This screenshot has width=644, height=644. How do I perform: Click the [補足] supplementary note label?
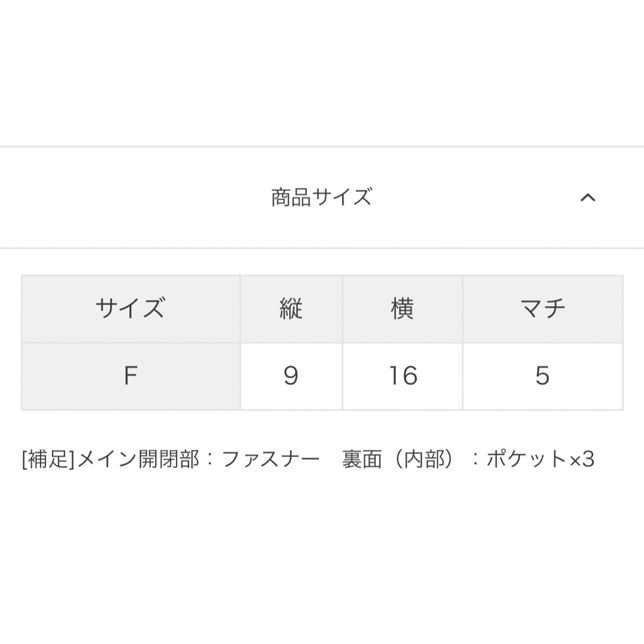coord(48,459)
